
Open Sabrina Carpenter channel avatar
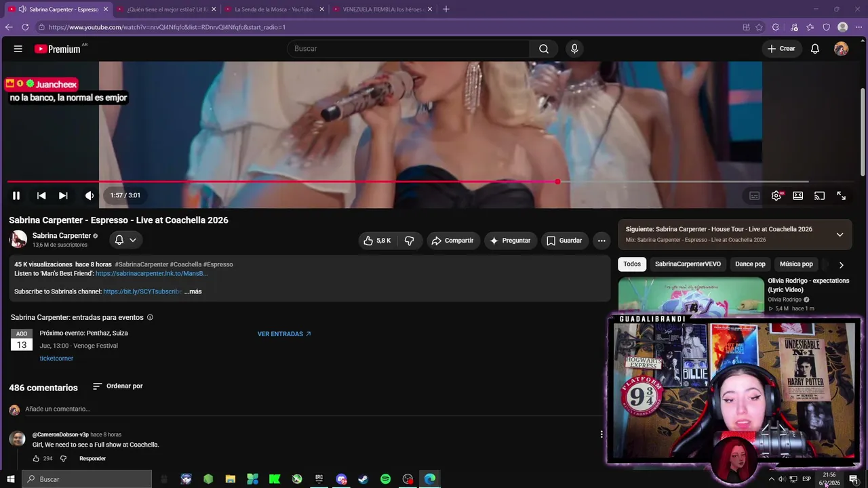[x=18, y=239]
